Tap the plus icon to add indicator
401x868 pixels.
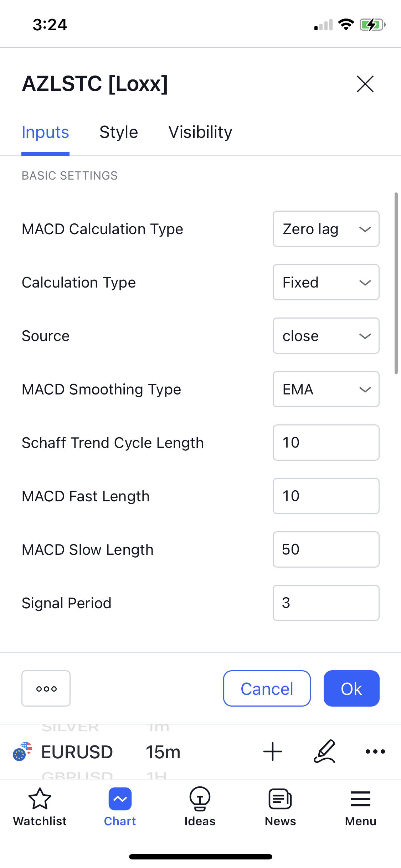point(273,751)
